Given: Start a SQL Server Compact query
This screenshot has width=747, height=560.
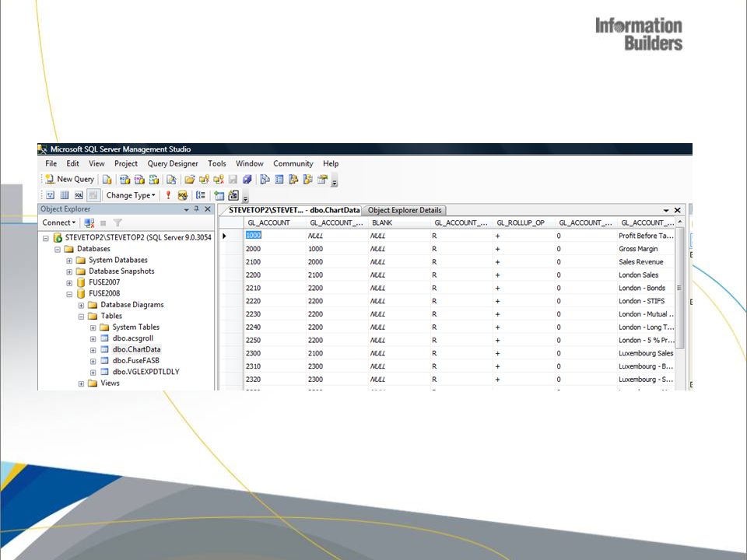Looking at the screenshot, I should coord(171,180).
